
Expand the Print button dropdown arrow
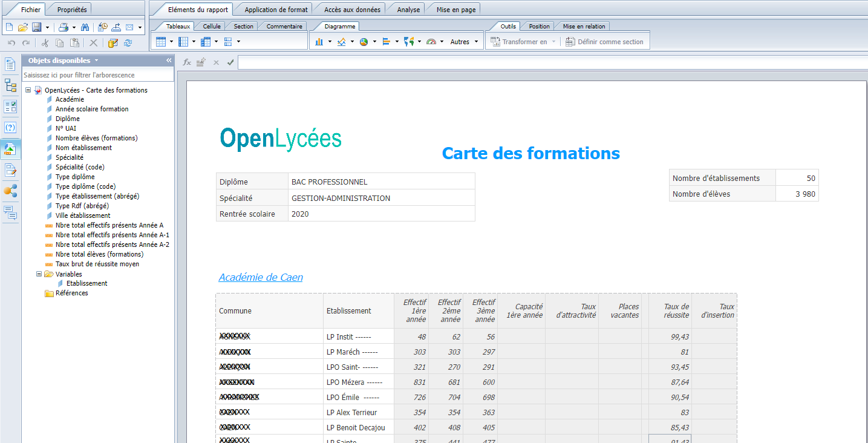click(x=74, y=27)
